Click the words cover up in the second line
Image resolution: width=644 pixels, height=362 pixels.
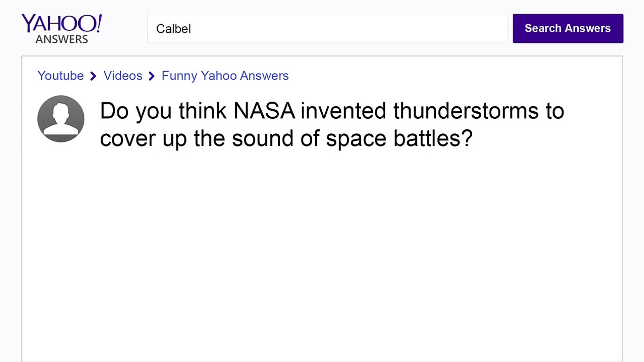click(143, 139)
